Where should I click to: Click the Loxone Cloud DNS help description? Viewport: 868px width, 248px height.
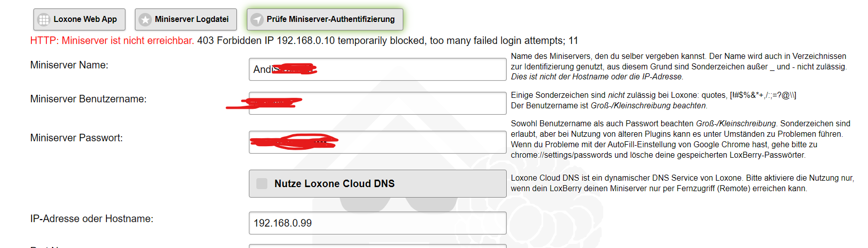click(682, 183)
